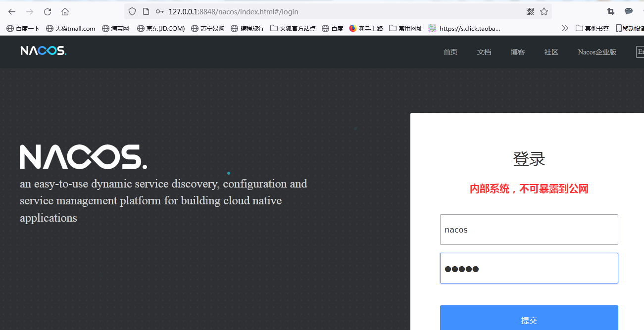The width and height of the screenshot is (644, 330).
Task: Open the 天猫tmall.com bookmark
Action: tap(70, 28)
